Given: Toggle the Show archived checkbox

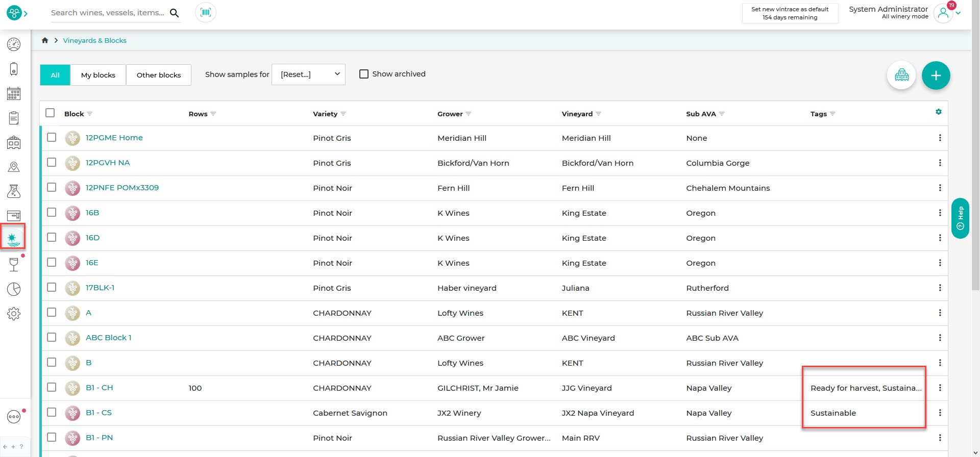Looking at the screenshot, I should 364,74.
